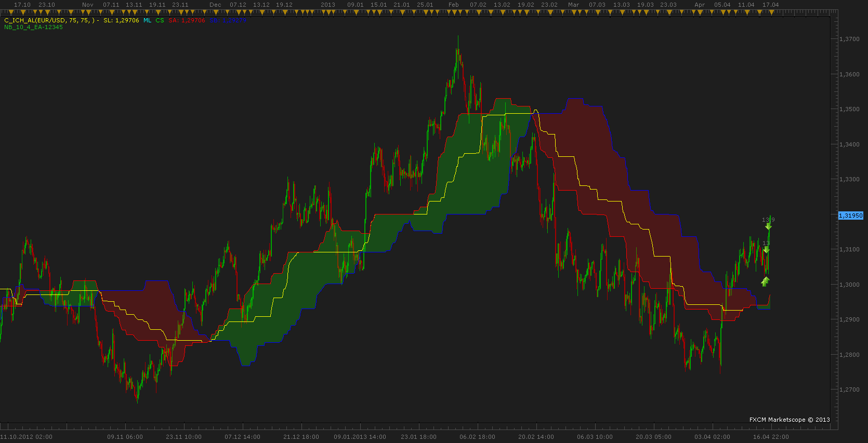This screenshot has height=443, width=868.
Task: Click the 2013 year label on timeline
Action: (328, 5)
